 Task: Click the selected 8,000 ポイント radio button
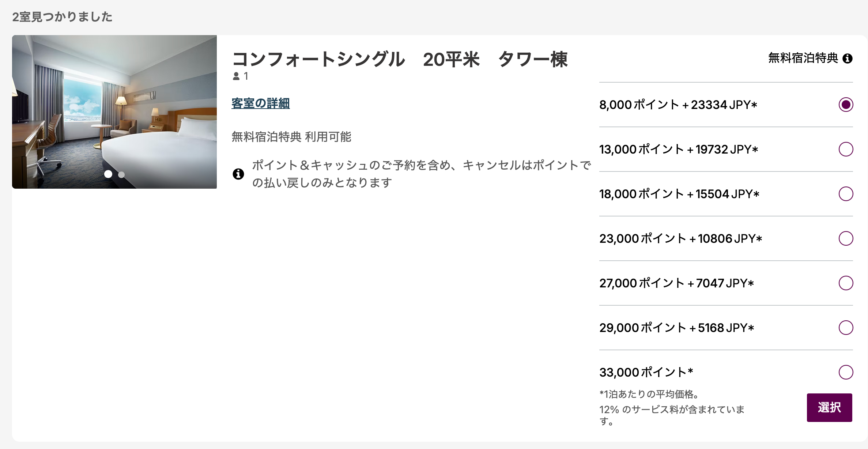[x=846, y=105]
